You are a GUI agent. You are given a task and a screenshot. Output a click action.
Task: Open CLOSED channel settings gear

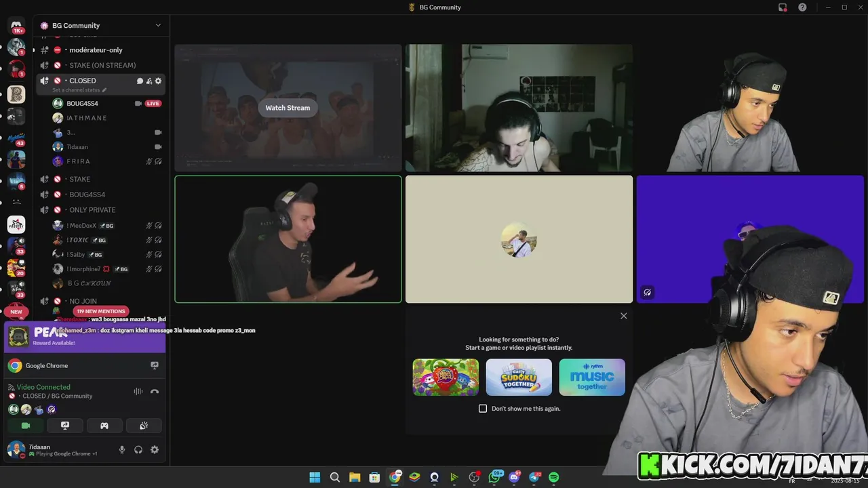(x=159, y=81)
